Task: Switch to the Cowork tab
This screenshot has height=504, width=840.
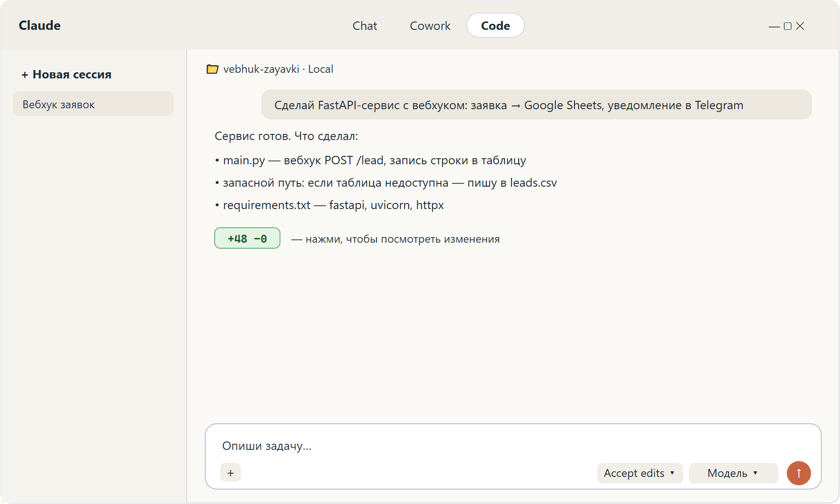Action: [x=430, y=26]
